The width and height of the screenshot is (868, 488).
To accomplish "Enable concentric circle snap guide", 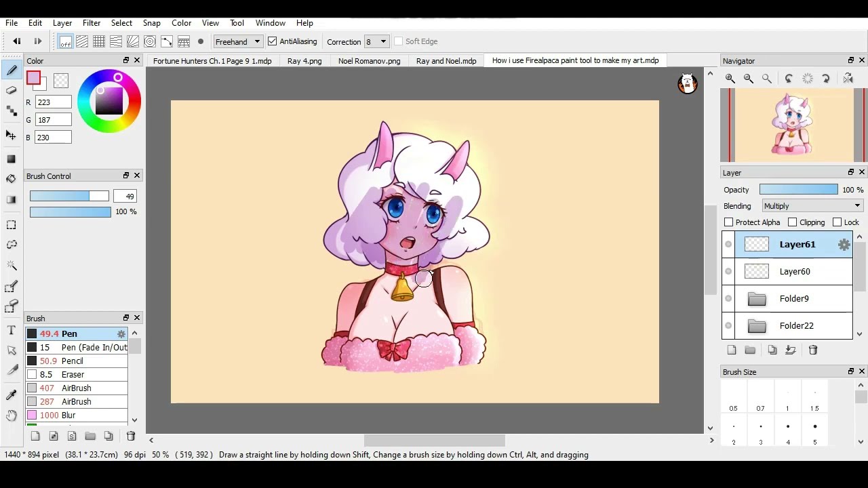I will click(x=150, y=41).
